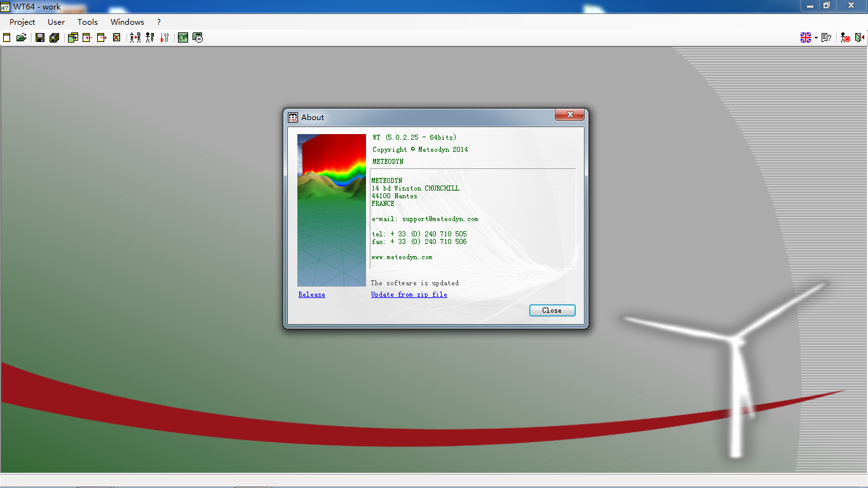Screen dimensions: 868x488
Task: Click the duplicate project icon with black arrow
Action: [73, 37]
